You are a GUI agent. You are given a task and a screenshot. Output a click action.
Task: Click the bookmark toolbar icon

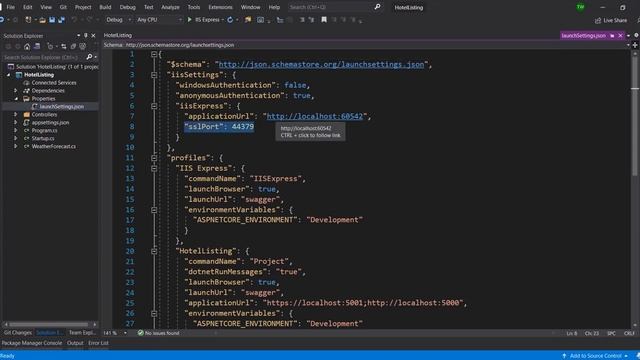324,20
